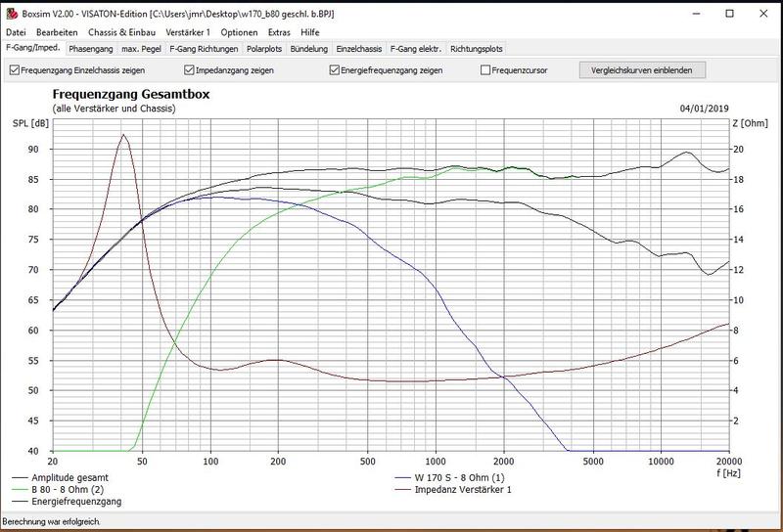Image resolution: width=783 pixels, height=532 pixels.
Task: Open the Richtungsplots tab
Action: click(x=477, y=48)
